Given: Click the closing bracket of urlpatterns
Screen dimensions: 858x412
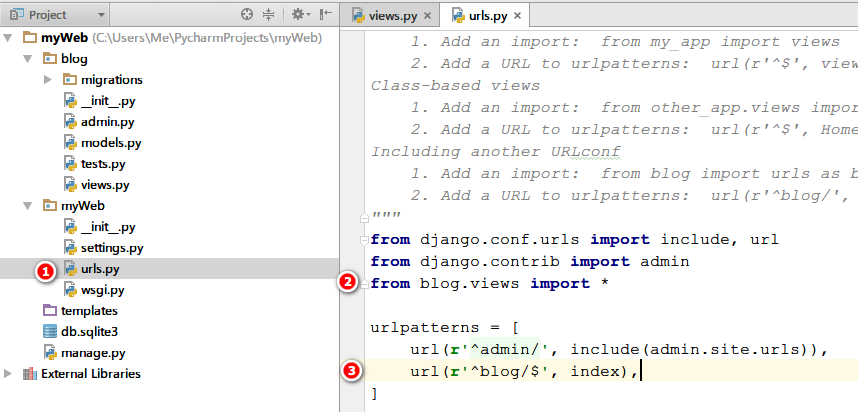Looking at the screenshot, I should pyautogui.click(x=374, y=393).
